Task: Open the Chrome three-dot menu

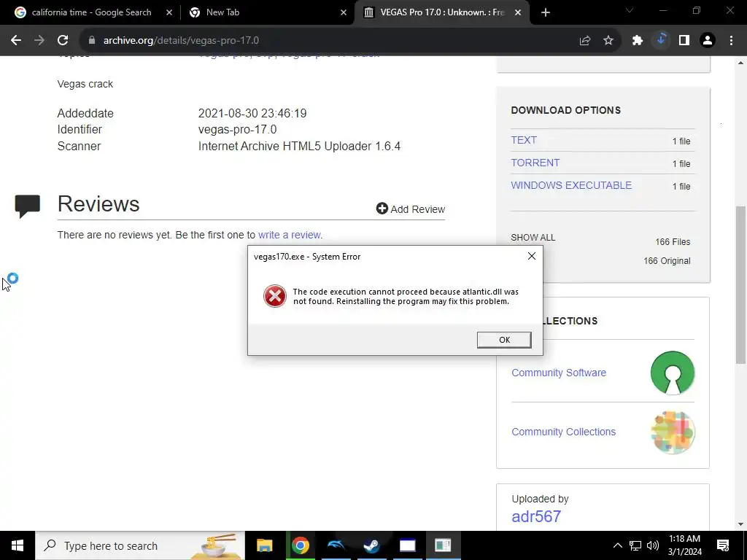Action: tap(731, 41)
